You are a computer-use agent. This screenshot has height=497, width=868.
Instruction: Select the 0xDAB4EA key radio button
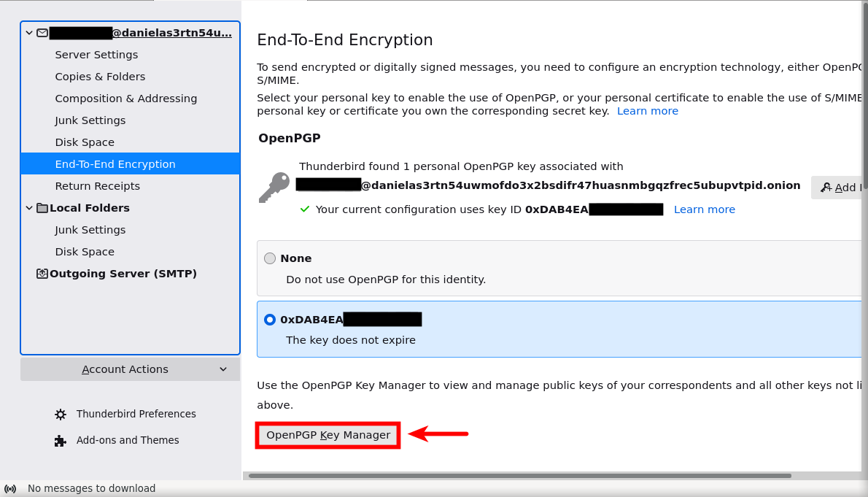point(270,320)
